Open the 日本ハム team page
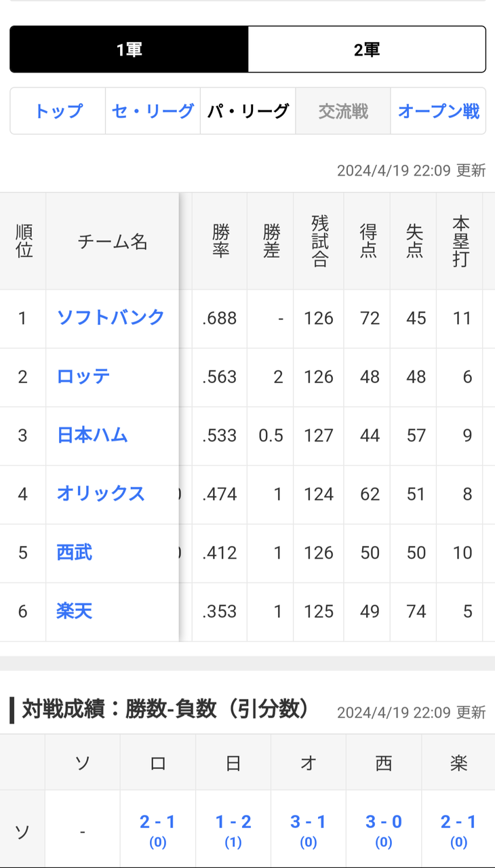The width and height of the screenshot is (495, 868). tap(92, 435)
